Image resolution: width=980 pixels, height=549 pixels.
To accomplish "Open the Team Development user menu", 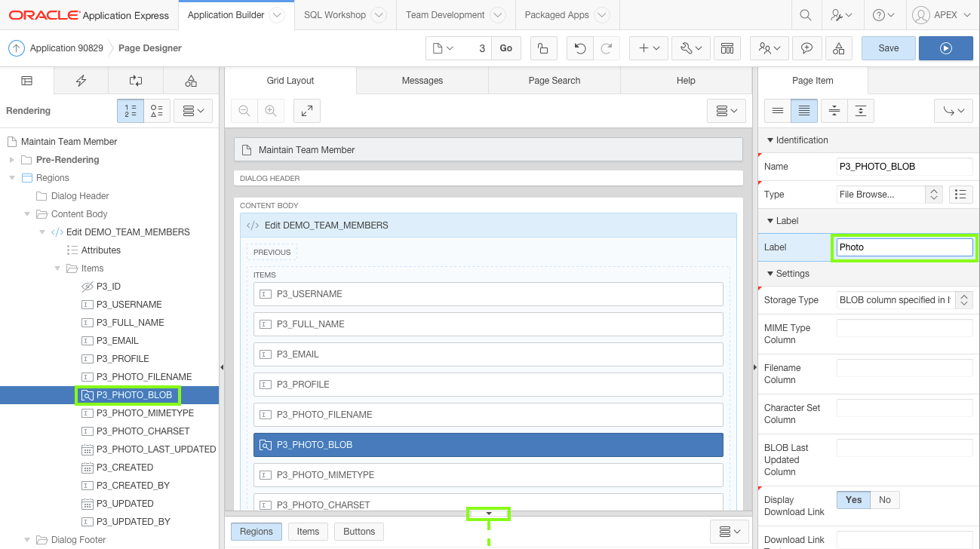I will pyautogui.click(x=770, y=48).
